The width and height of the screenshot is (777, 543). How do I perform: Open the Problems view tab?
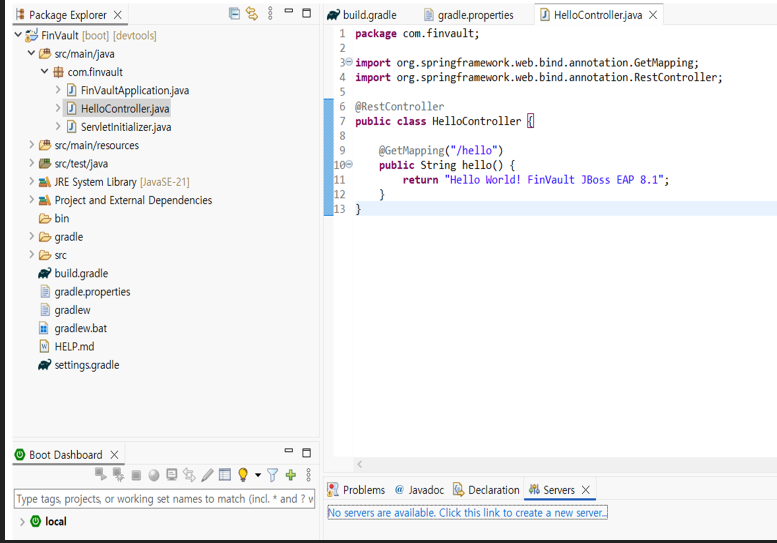pos(356,489)
